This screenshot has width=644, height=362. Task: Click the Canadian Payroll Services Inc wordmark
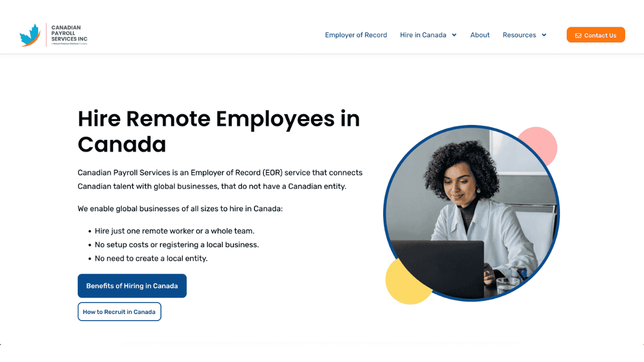69,33
